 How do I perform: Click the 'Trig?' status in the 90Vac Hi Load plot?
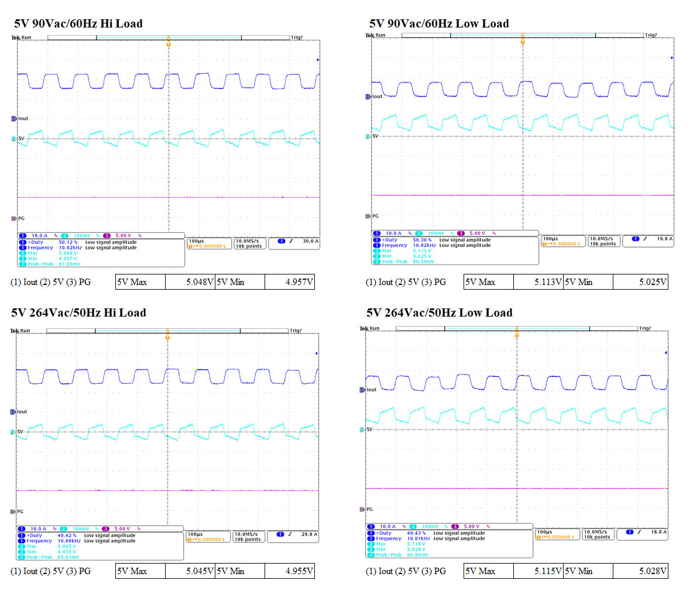coord(297,37)
